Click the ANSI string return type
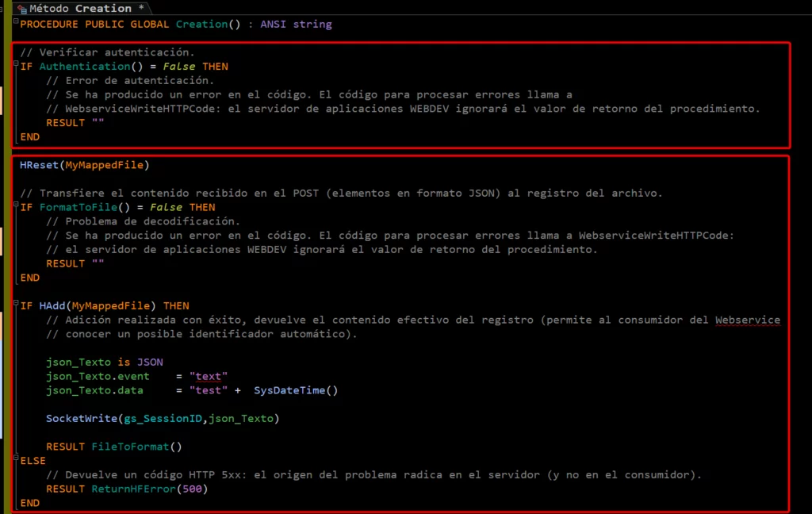The width and height of the screenshot is (812, 514). (x=296, y=24)
